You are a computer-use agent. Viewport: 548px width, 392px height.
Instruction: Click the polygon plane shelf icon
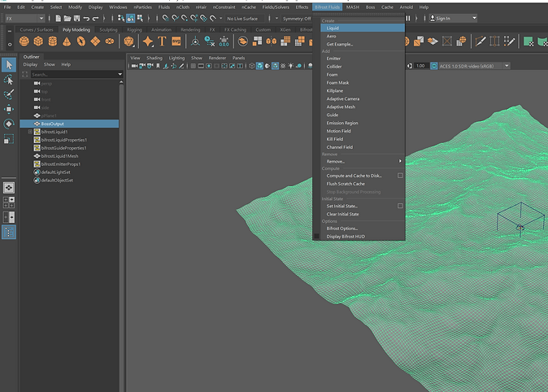tap(95, 41)
